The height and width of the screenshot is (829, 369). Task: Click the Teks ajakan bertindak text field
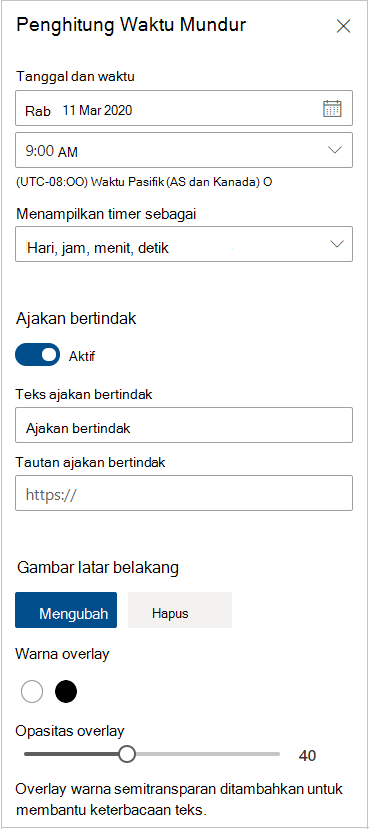click(x=184, y=425)
